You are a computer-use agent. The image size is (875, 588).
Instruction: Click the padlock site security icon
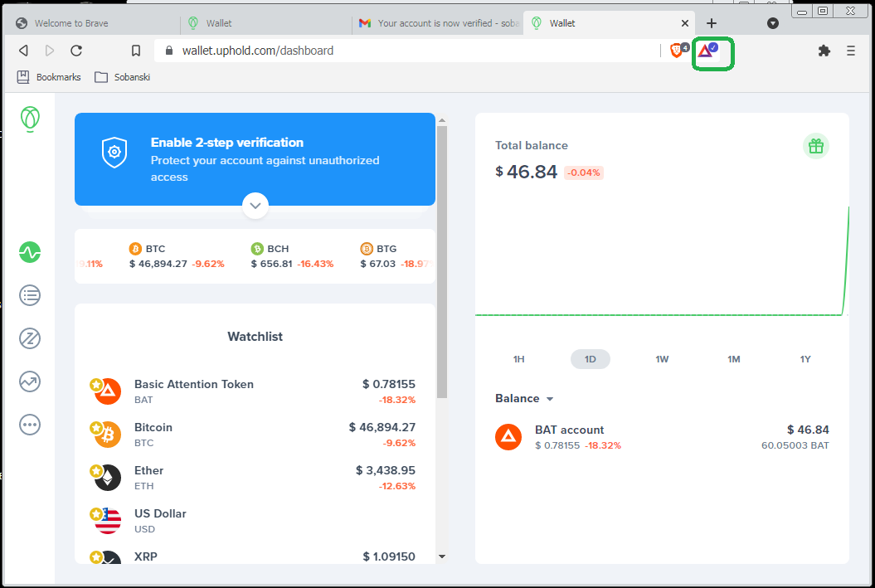point(169,51)
